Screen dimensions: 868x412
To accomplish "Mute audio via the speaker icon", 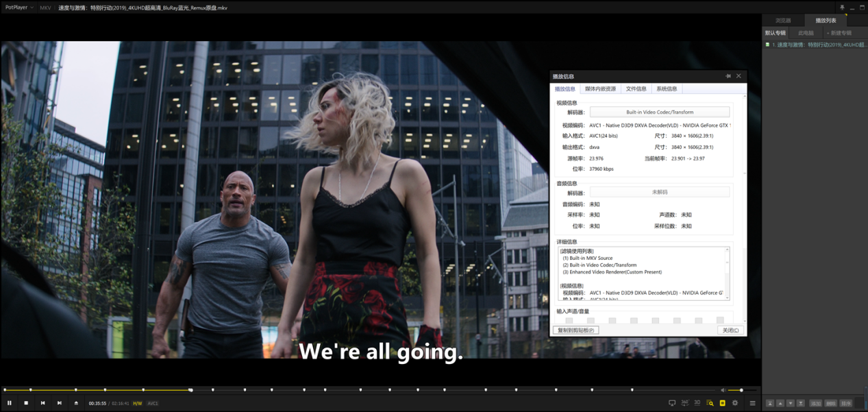I will tap(723, 390).
